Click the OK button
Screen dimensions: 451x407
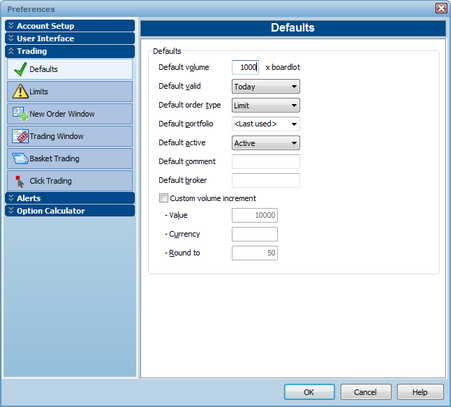pos(309,392)
